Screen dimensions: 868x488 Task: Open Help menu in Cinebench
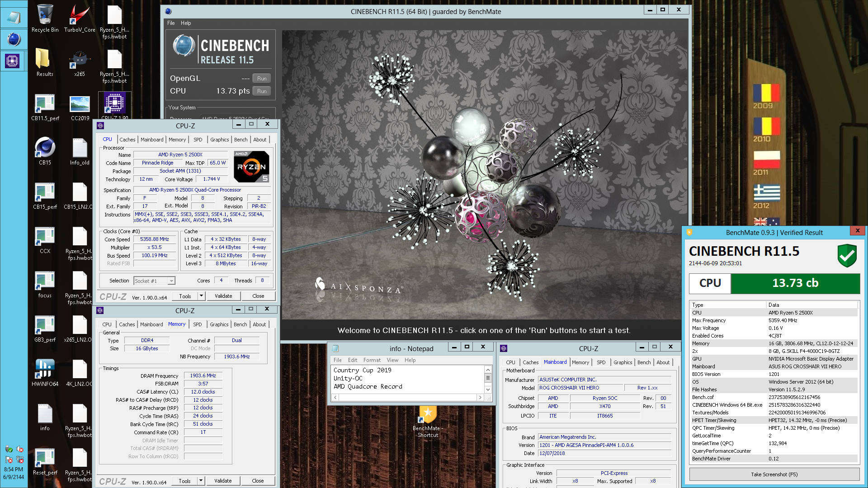tap(186, 23)
